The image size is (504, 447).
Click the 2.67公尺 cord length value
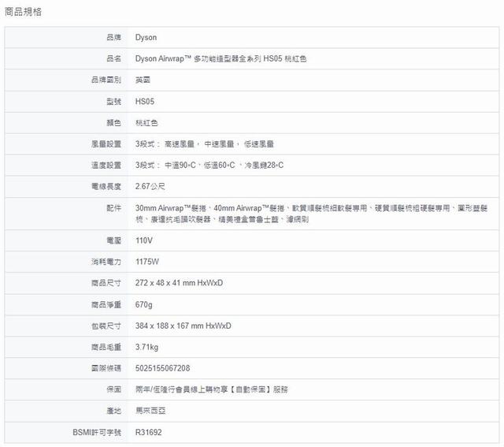(x=151, y=187)
